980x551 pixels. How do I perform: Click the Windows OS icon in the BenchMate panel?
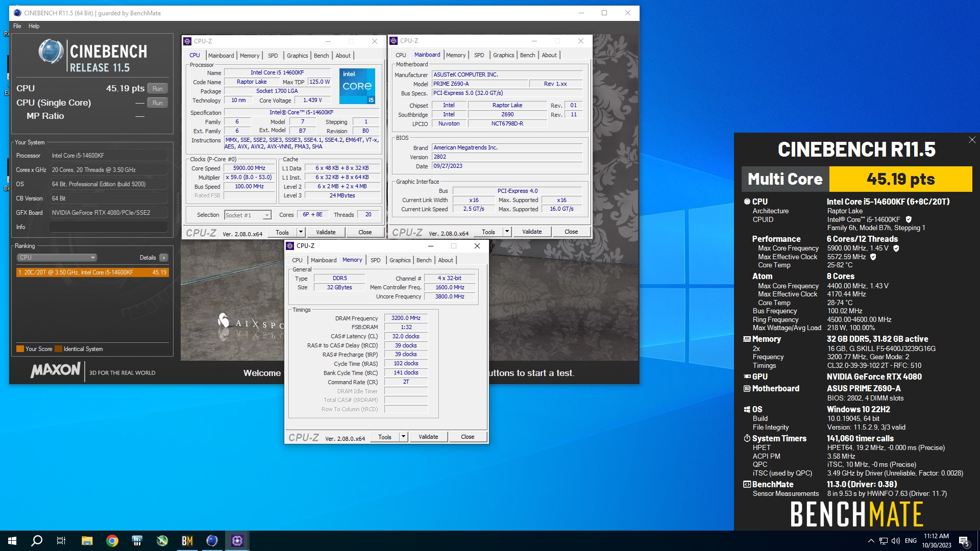tap(747, 409)
